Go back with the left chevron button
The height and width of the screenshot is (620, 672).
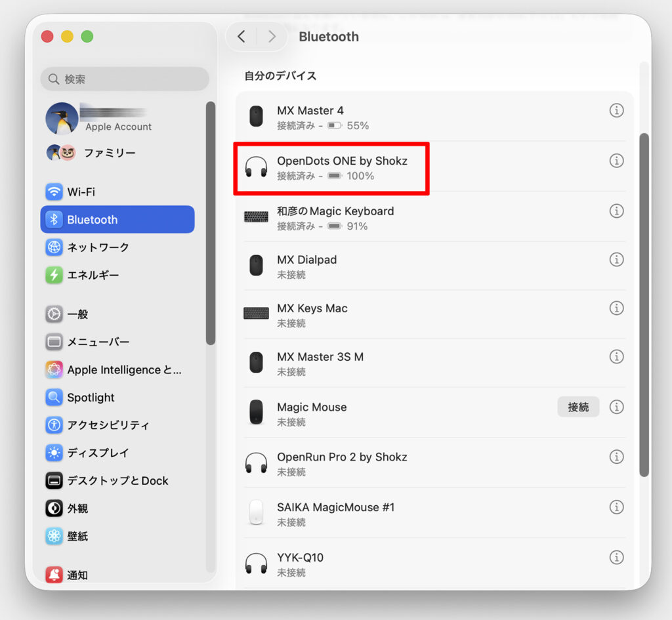tap(241, 37)
